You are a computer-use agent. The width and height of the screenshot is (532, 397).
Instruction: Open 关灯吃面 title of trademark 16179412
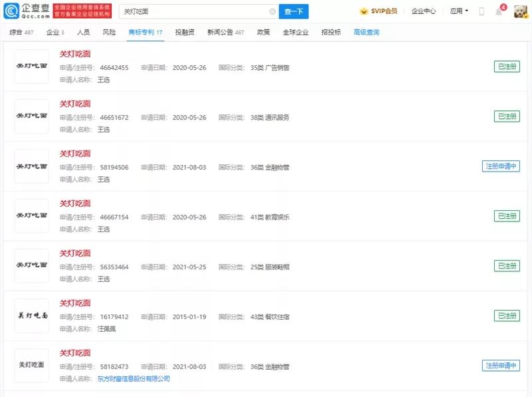click(75, 303)
